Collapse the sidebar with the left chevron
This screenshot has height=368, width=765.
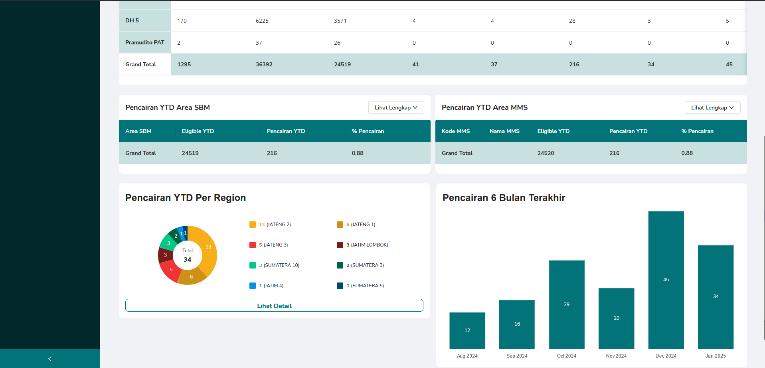coord(50,359)
